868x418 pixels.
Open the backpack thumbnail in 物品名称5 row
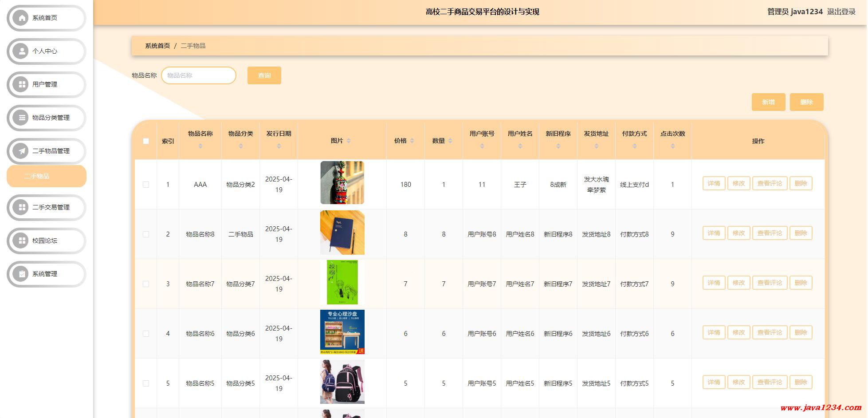click(342, 382)
